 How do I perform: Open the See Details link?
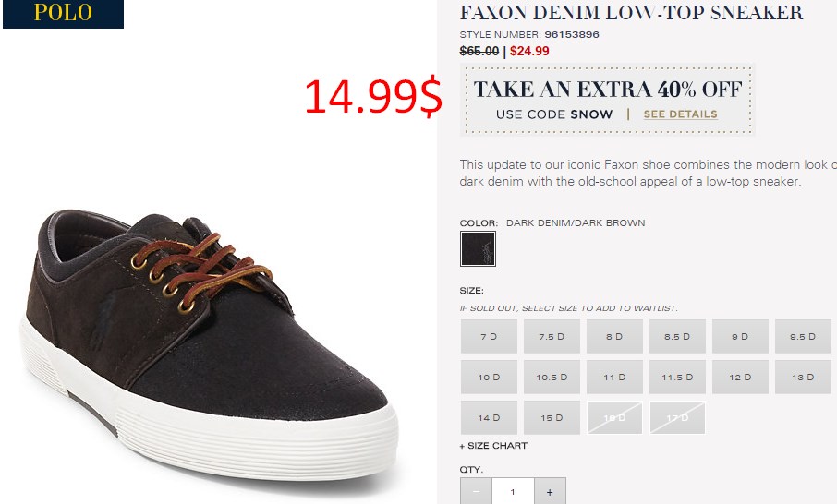point(680,114)
